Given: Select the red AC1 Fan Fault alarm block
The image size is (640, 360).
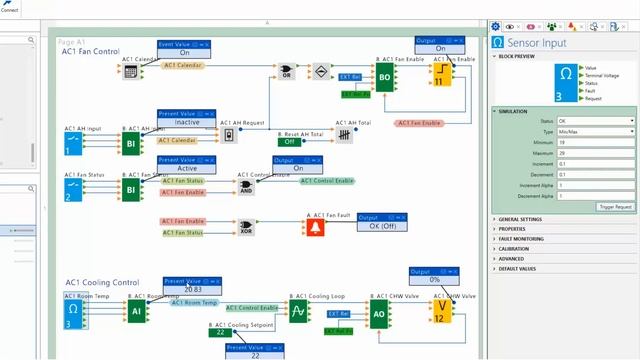Looking at the screenshot, I should (x=315, y=227).
